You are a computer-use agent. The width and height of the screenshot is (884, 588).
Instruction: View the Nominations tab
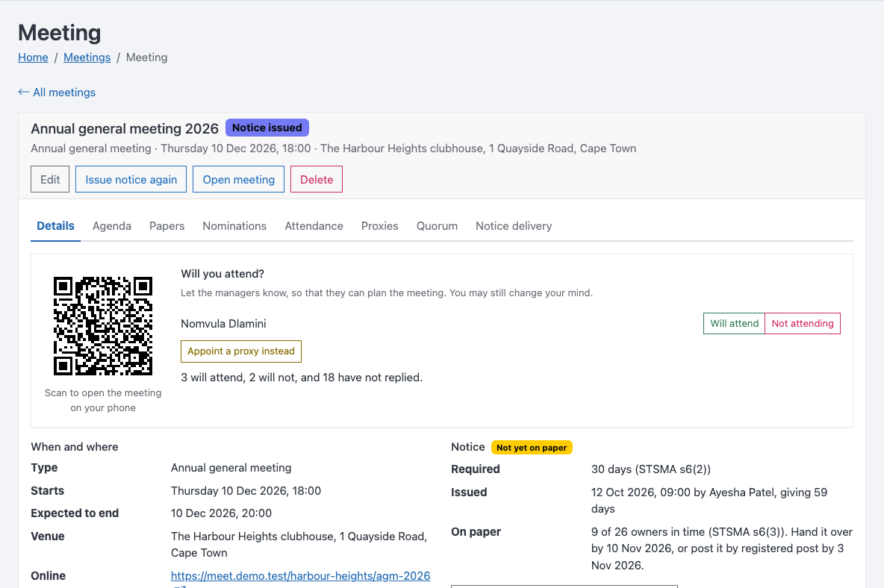point(234,226)
